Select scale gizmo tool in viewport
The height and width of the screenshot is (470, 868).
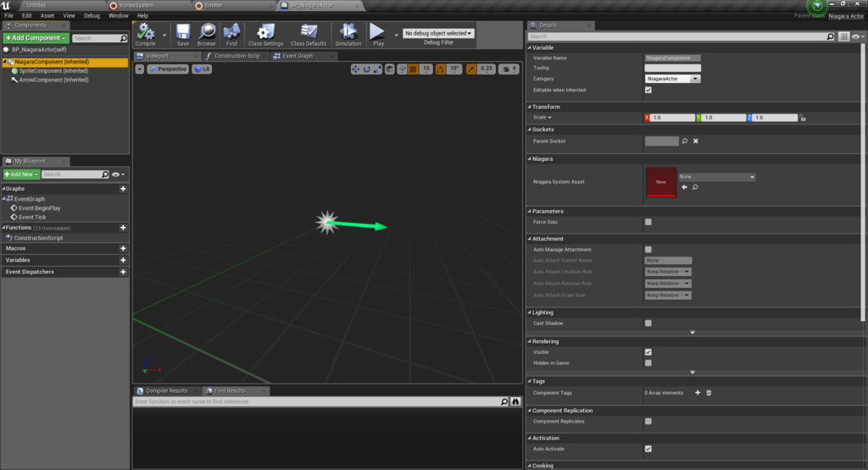tap(377, 69)
